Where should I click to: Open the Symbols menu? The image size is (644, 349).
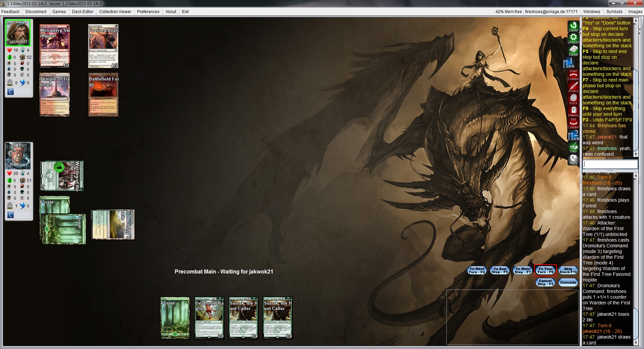tap(614, 11)
